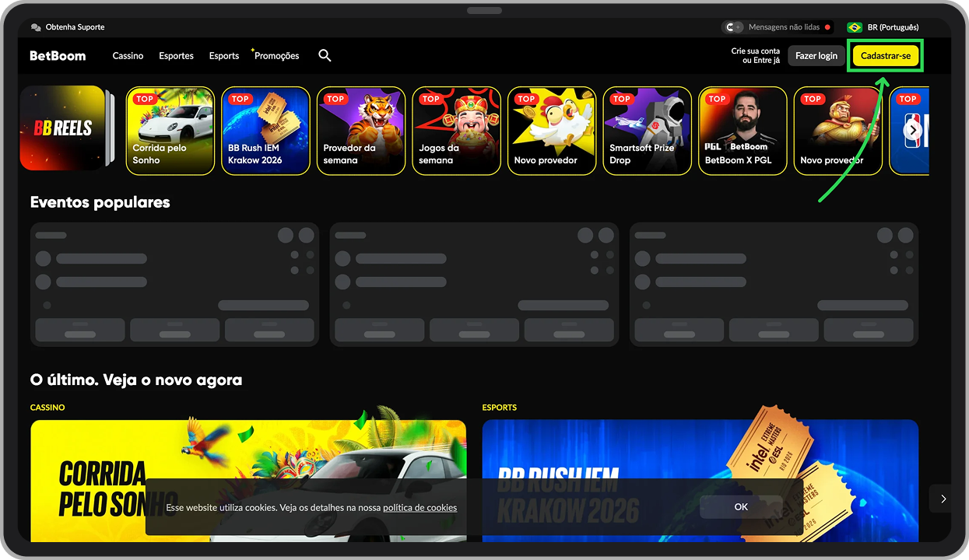Viewport: 969px width, 560px height.
Task: Click the BetBoom logo
Action: pos(58,55)
